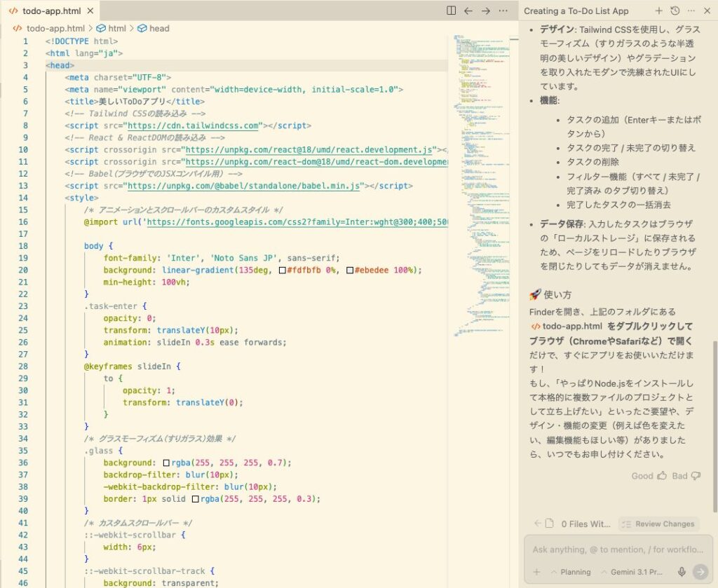
Task: Open the cdn.tailwindcss.com link in code
Action: coord(202,125)
